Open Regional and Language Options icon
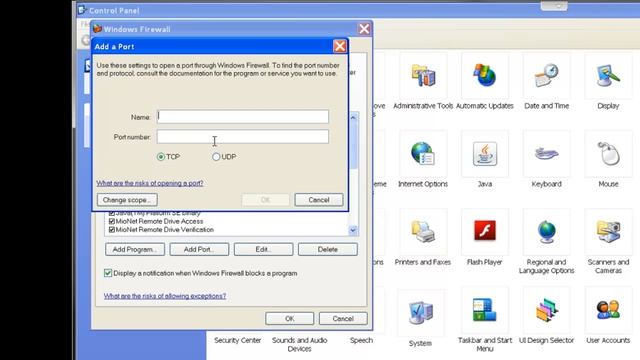Viewport: 640px width, 360px height. [x=546, y=232]
